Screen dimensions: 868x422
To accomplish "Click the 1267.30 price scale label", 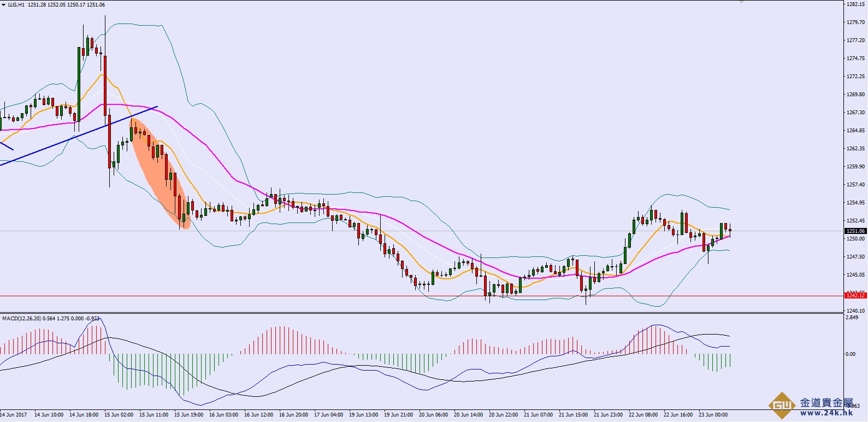I will click(x=855, y=113).
